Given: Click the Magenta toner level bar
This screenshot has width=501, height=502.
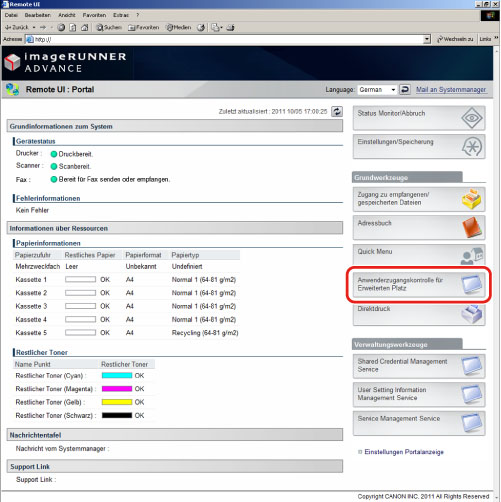Looking at the screenshot, I should (117, 389).
